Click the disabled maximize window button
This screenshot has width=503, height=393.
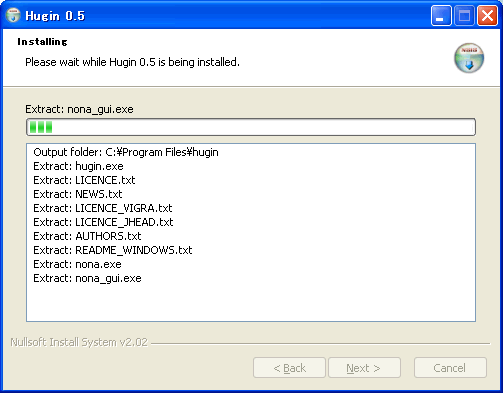[x=464, y=15]
